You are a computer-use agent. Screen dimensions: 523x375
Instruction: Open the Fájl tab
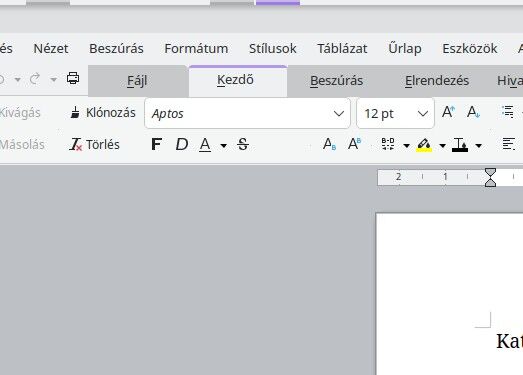137,81
